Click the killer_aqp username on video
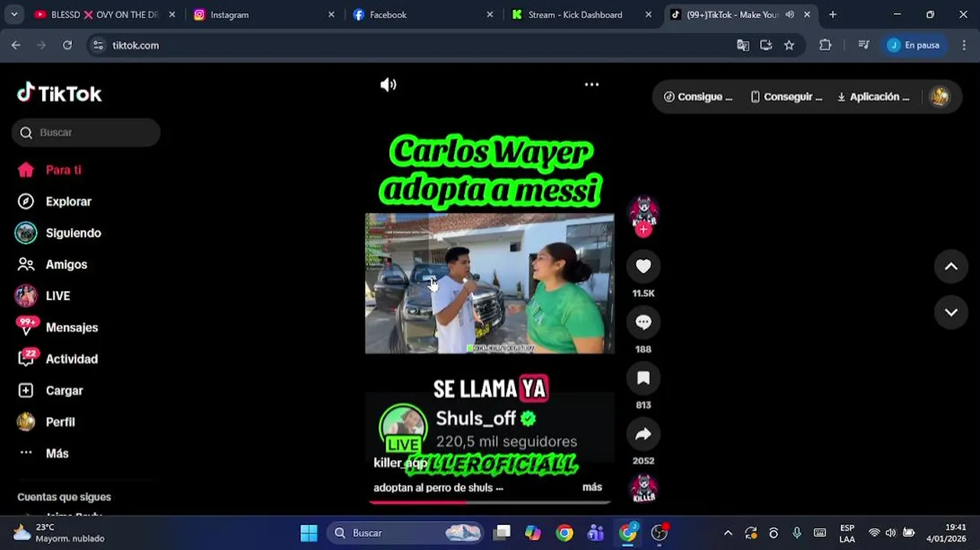This screenshot has width=980, height=550. tap(400, 463)
